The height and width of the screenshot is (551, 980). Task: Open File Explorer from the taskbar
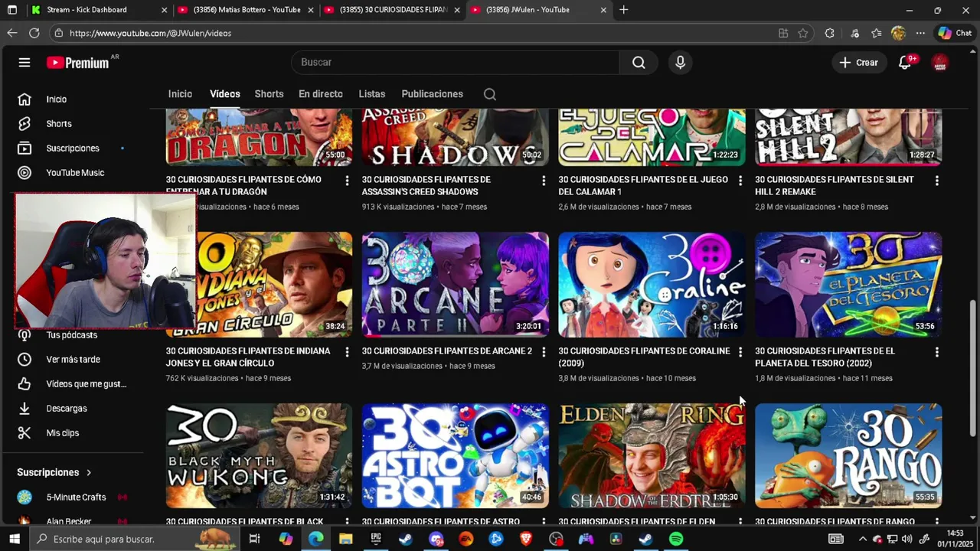(345, 539)
